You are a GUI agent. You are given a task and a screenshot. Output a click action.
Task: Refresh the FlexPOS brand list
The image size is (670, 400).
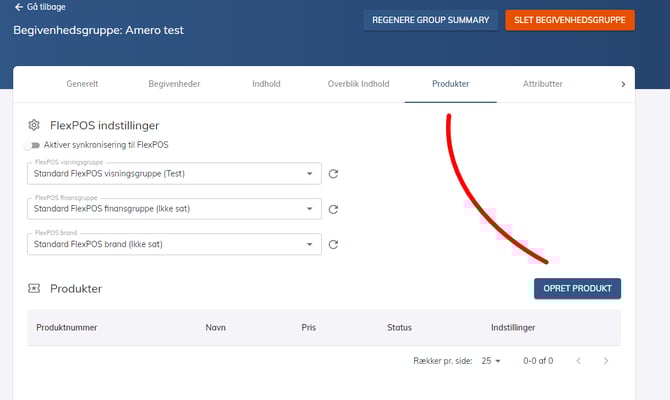334,245
